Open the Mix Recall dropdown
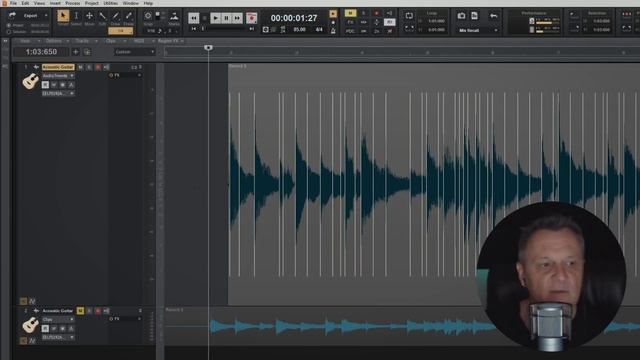This screenshot has width=640, height=360. 478,30
